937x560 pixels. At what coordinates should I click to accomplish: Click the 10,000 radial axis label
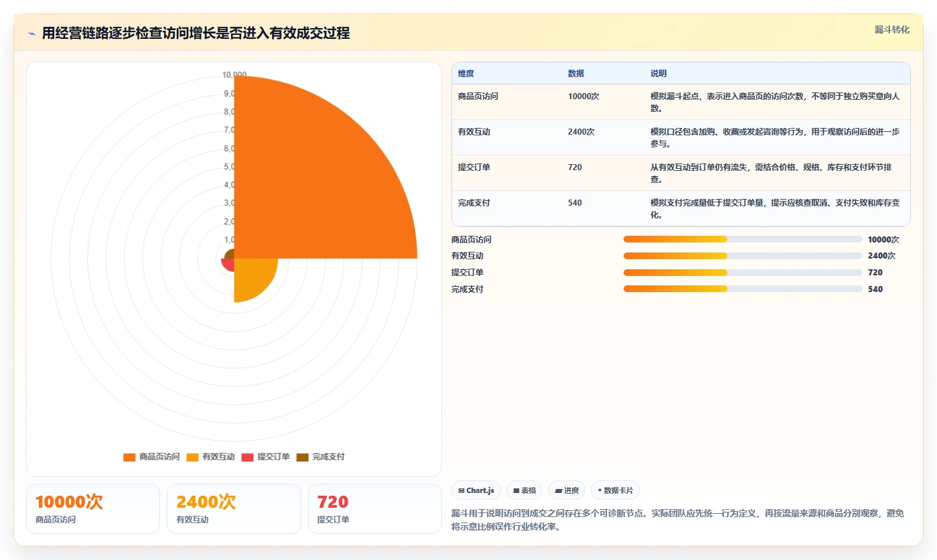pos(234,75)
